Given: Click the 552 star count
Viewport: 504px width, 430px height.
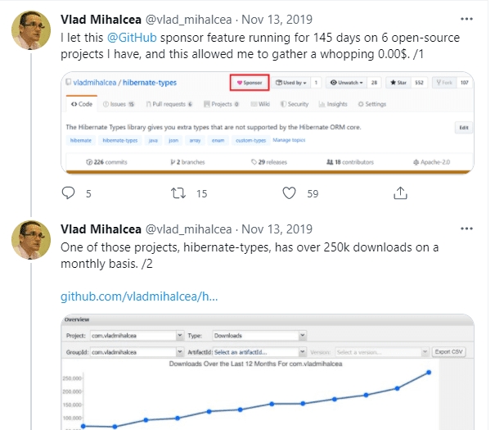Looking at the screenshot, I should 419,83.
